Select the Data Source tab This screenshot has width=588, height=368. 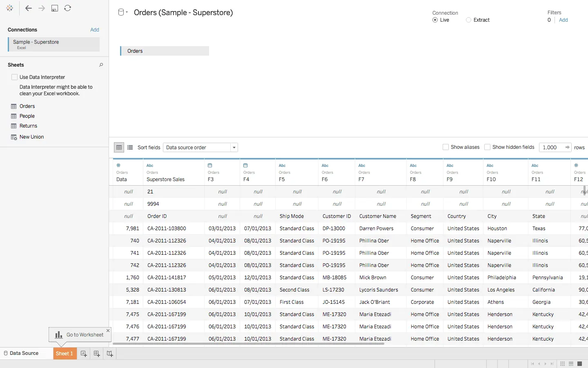(21, 353)
